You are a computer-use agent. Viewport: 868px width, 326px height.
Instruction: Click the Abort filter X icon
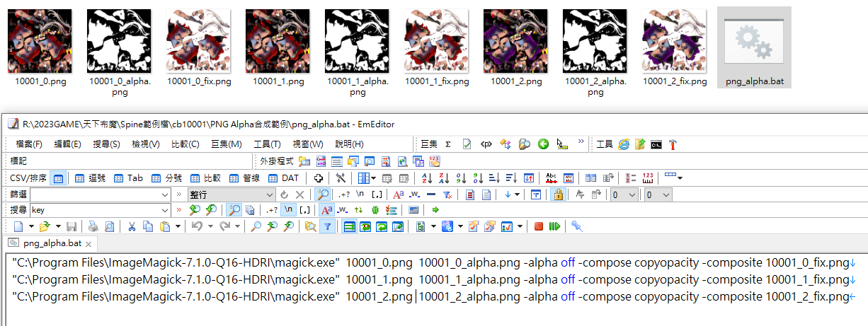point(299,194)
